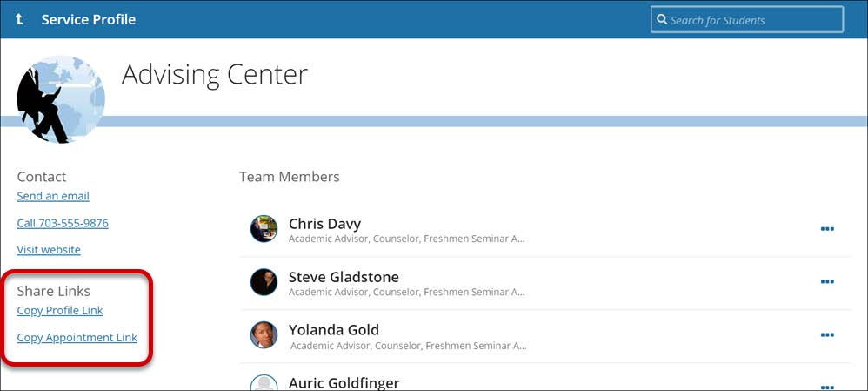
Task: Click the Send an email link
Action: 53,196
